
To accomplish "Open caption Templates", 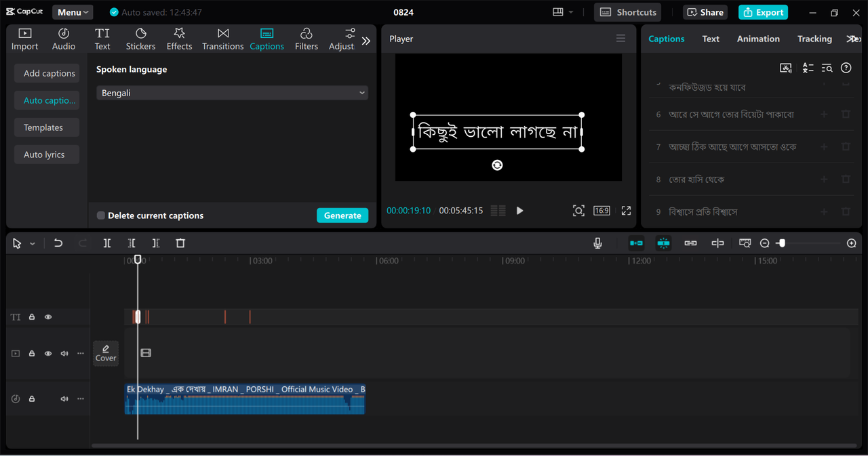I will click(x=47, y=127).
